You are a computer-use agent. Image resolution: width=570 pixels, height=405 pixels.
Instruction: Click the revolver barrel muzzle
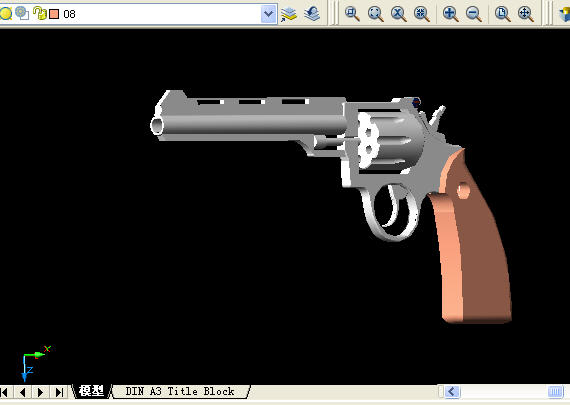(157, 126)
